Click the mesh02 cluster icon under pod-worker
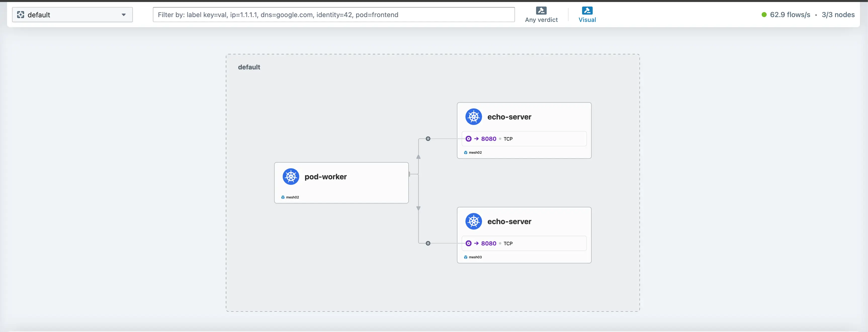868x332 pixels. [x=283, y=197]
